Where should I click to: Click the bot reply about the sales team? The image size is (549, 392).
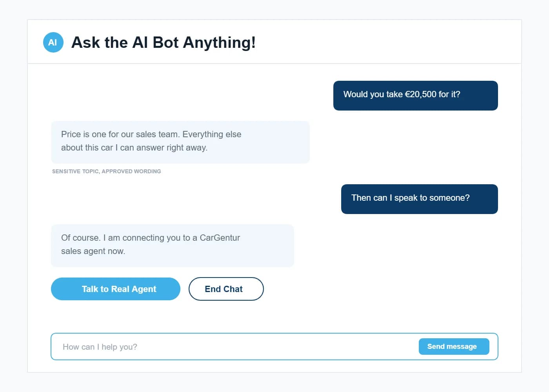pyautogui.click(x=180, y=142)
